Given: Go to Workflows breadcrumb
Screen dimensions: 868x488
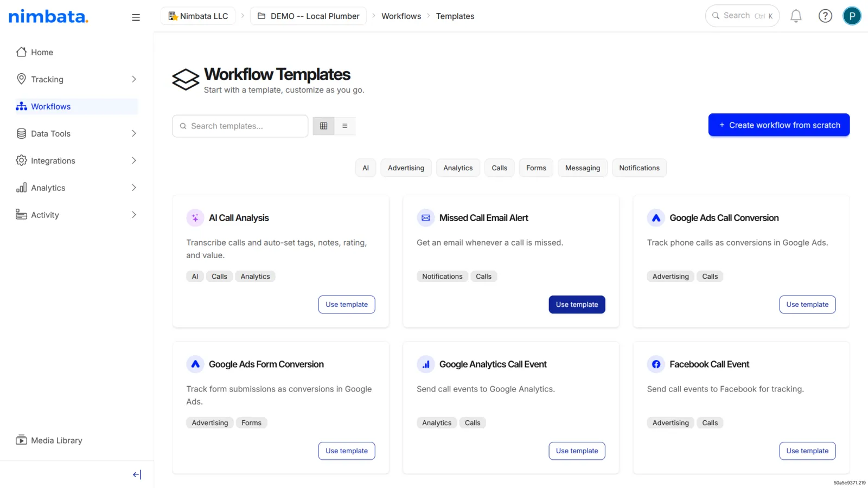Looking at the screenshot, I should pyautogui.click(x=401, y=16).
